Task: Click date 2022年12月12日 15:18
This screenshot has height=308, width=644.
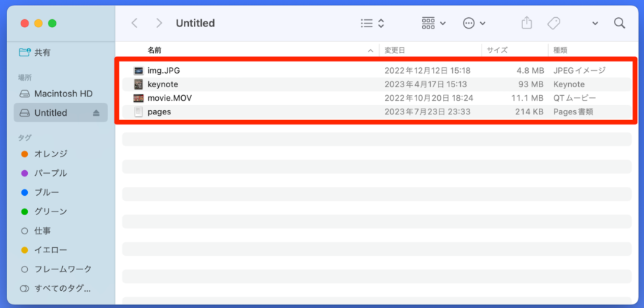Action: (428, 71)
